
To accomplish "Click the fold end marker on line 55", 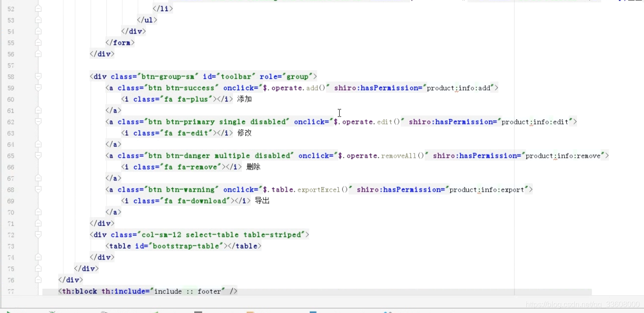I will point(38,43).
